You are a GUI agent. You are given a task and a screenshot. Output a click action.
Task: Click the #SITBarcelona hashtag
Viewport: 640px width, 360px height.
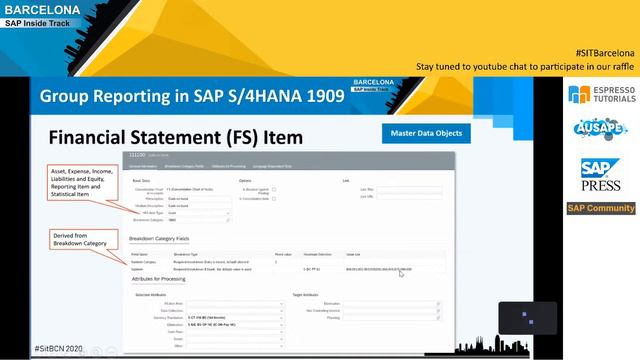coord(605,53)
